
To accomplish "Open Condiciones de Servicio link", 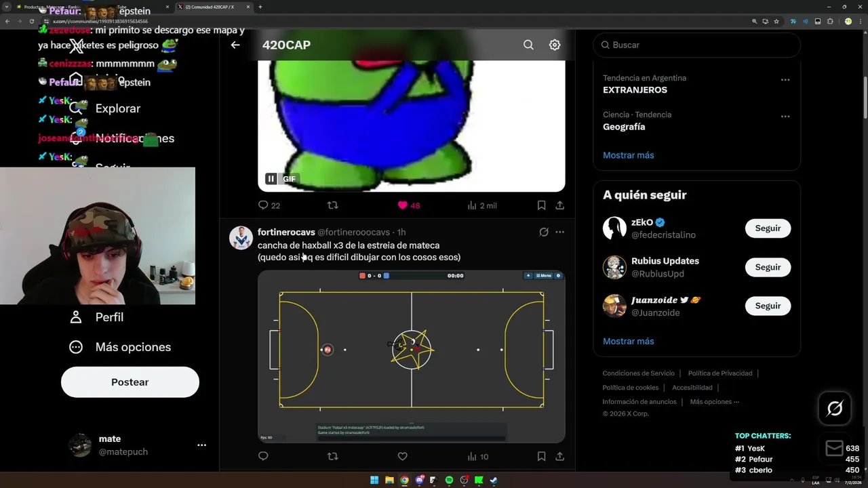I will tap(639, 373).
